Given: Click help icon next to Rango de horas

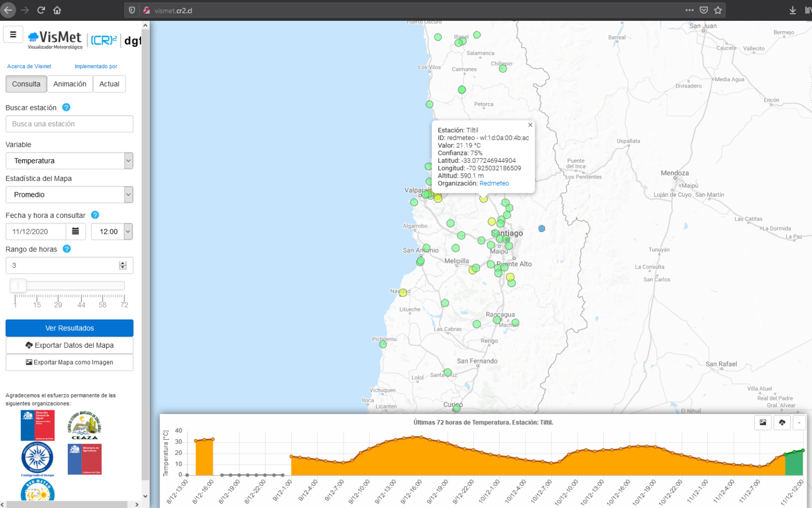Looking at the screenshot, I should pyautogui.click(x=67, y=249).
